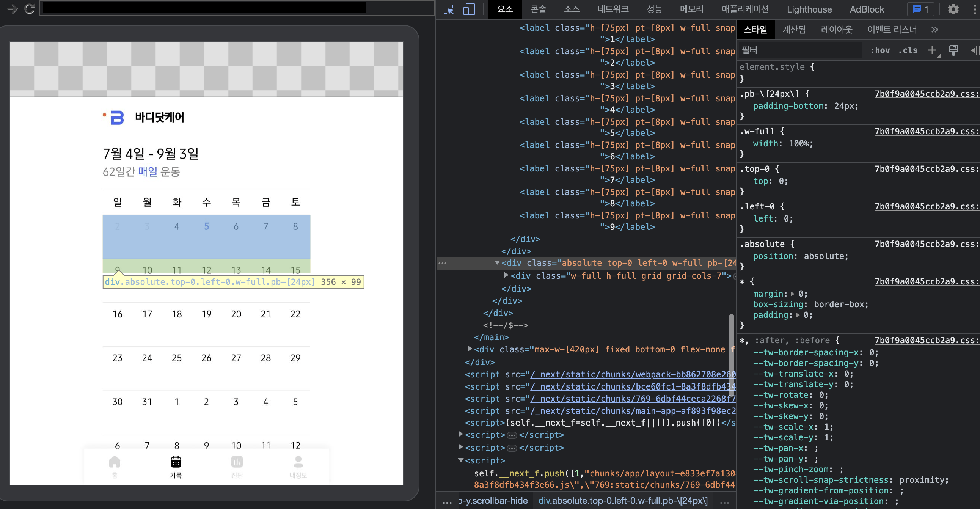
Task: Activate the inspect element picker icon
Action: click(x=449, y=9)
